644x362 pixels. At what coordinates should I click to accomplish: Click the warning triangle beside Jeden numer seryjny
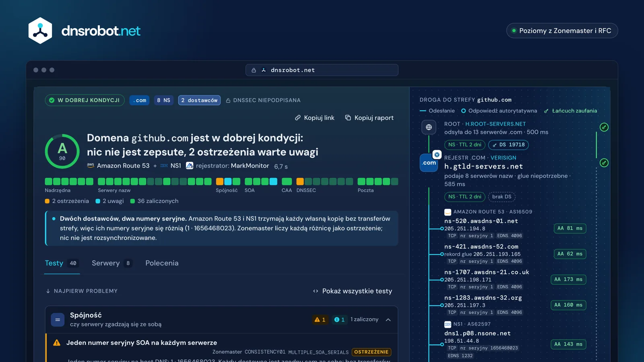57,343
